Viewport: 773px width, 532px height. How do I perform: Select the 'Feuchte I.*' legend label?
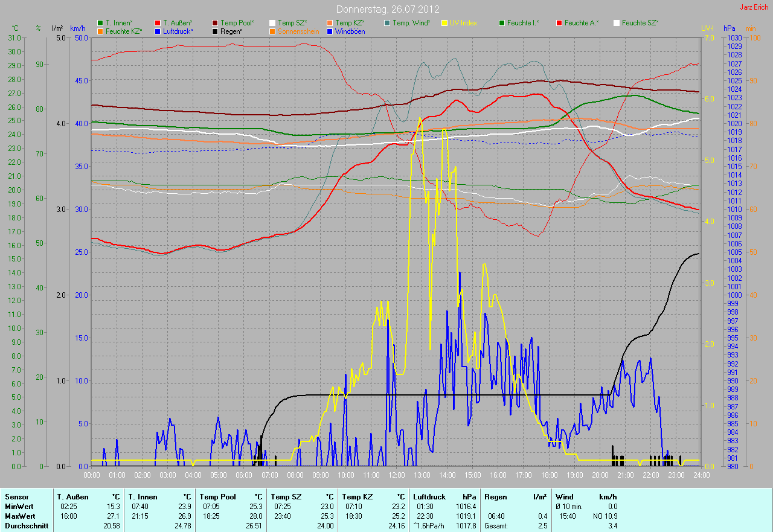(523, 23)
